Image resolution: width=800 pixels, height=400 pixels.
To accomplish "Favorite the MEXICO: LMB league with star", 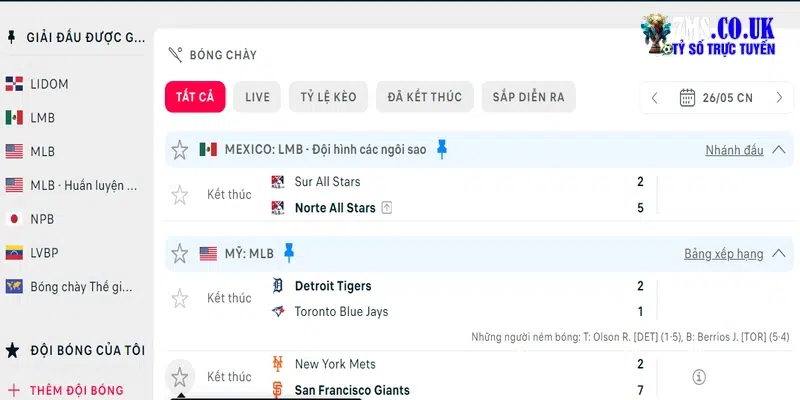I will pyautogui.click(x=179, y=150).
